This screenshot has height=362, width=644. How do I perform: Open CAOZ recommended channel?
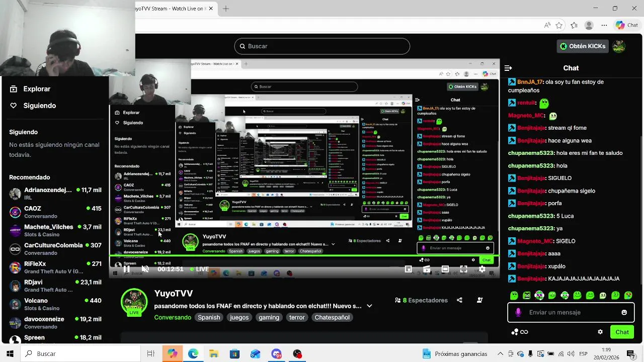point(55,212)
